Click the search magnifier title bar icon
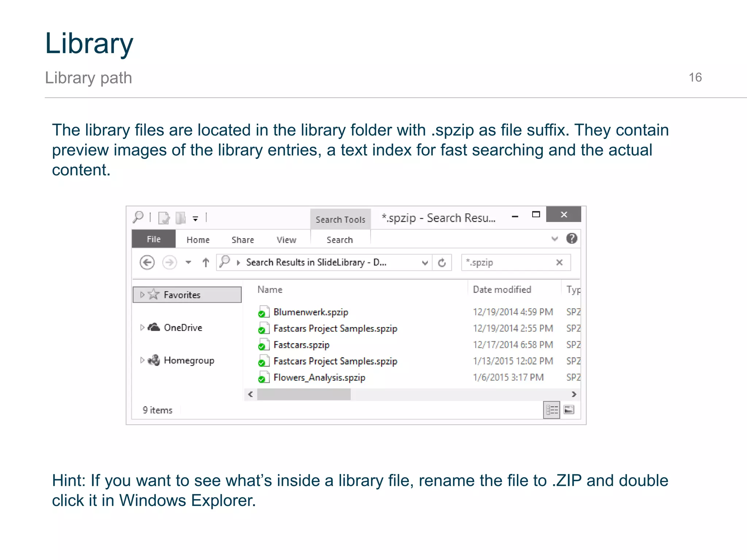 pos(138,217)
